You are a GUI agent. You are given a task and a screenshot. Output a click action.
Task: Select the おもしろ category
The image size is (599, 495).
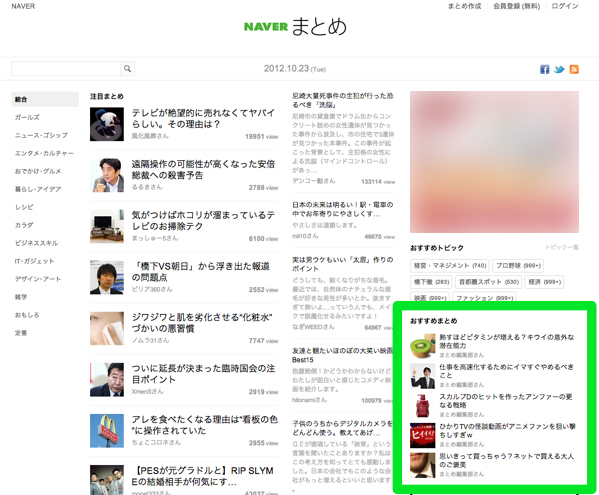[x=27, y=315]
